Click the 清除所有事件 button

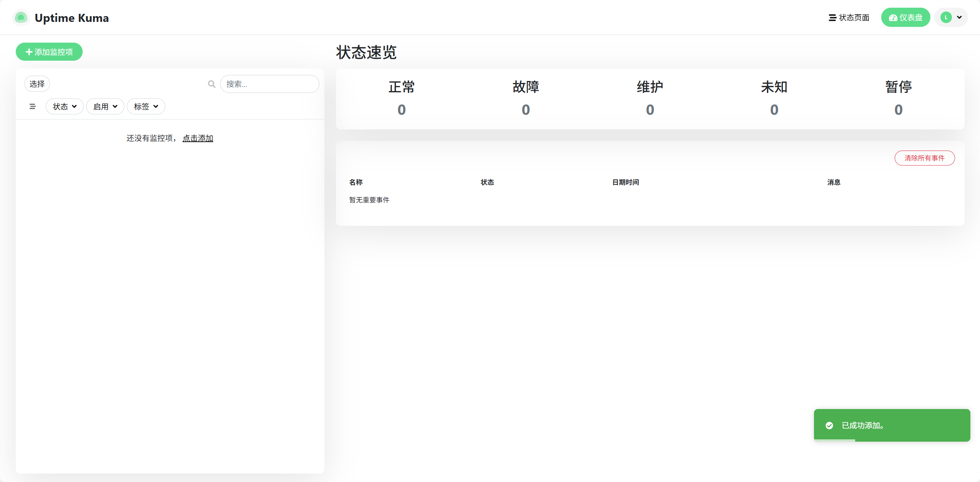[924, 158]
